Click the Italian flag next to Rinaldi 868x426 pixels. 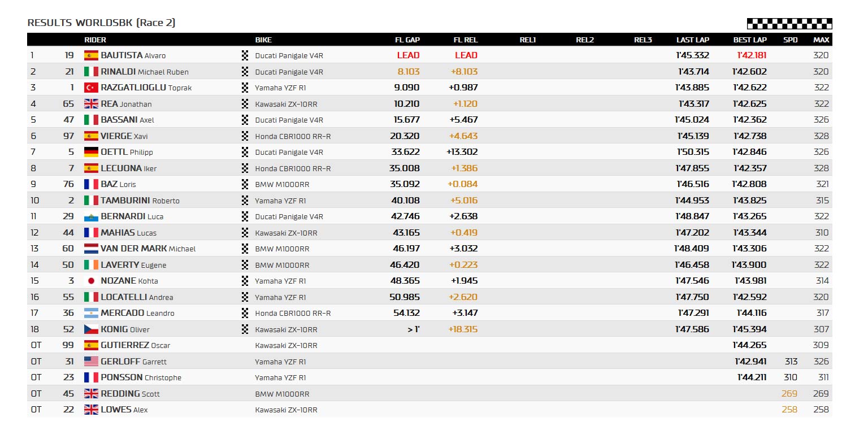91,72
